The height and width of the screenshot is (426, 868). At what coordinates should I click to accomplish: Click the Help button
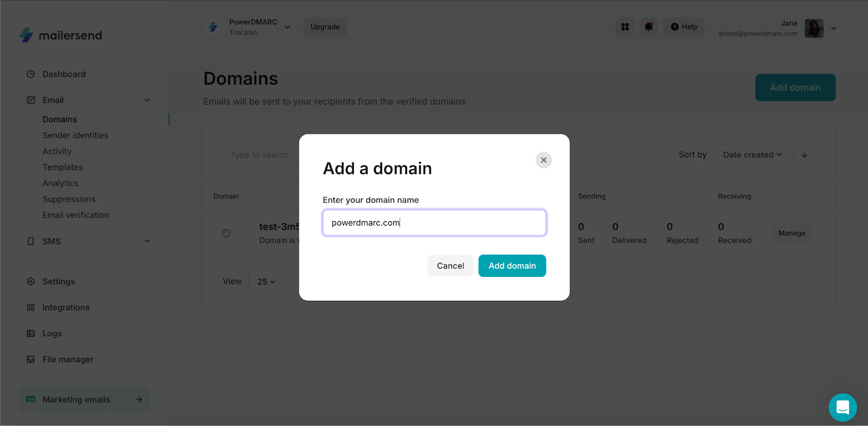(684, 27)
